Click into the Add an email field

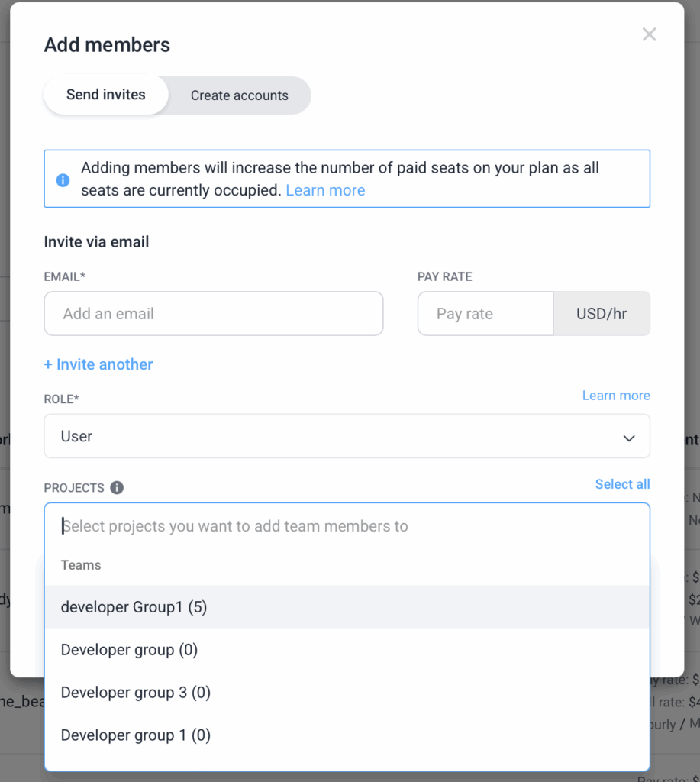(x=214, y=314)
